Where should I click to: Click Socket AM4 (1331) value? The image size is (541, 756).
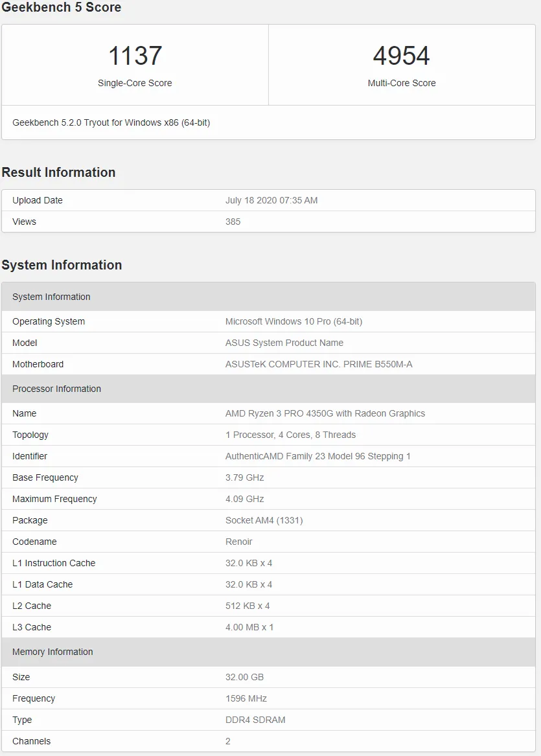coord(264,520)
